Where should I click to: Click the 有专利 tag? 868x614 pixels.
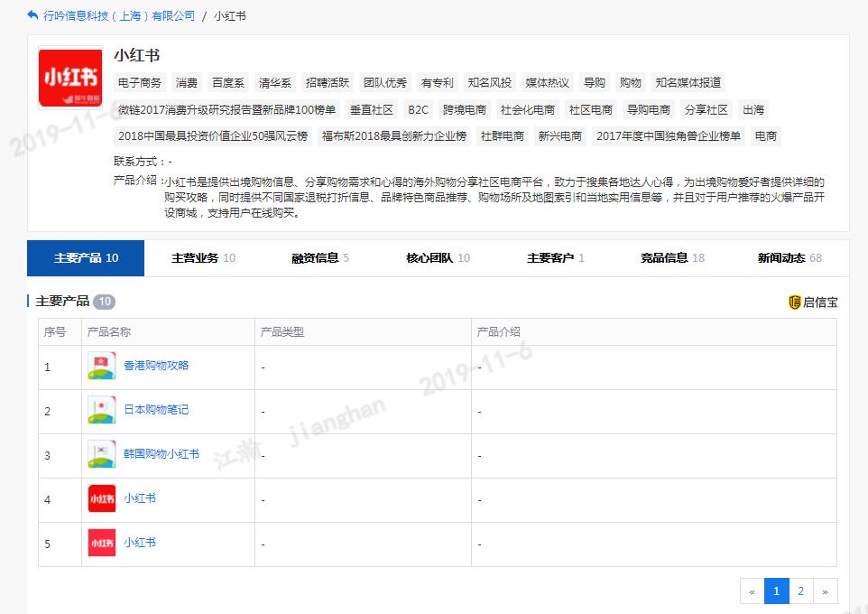pos(438,82)
